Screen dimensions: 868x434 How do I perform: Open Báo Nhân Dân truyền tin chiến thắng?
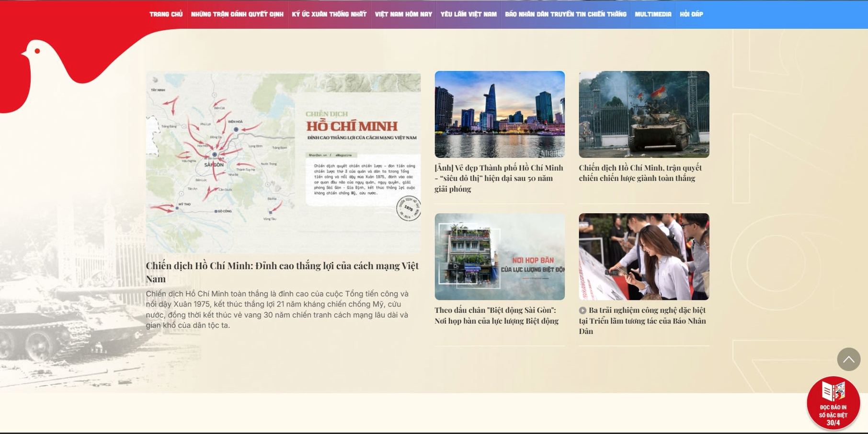(565, 14)
